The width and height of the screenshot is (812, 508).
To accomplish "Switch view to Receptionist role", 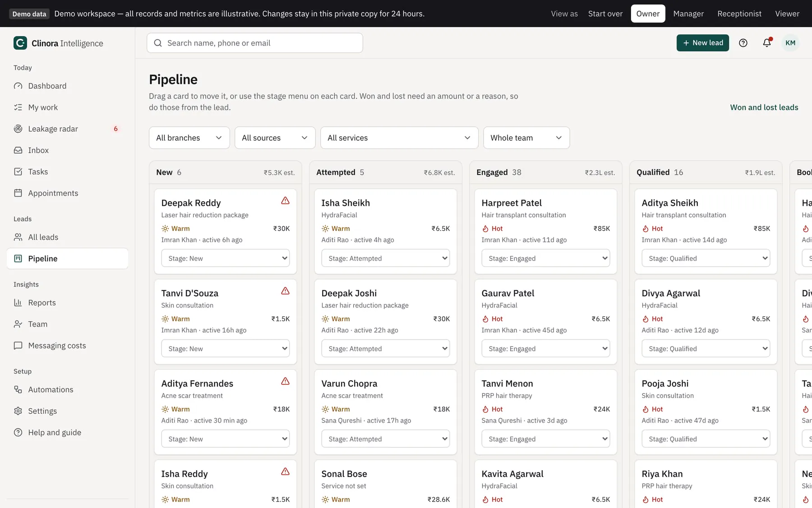I will [739, 14].
